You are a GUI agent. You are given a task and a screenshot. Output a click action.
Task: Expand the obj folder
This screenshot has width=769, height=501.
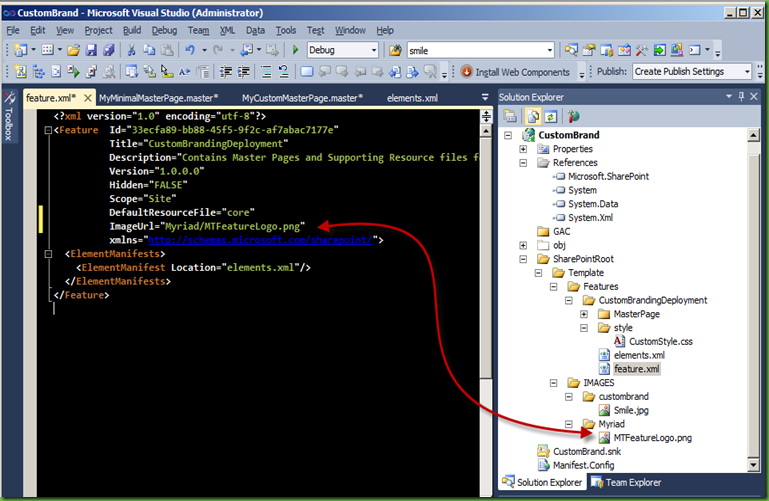click(523, 245)
